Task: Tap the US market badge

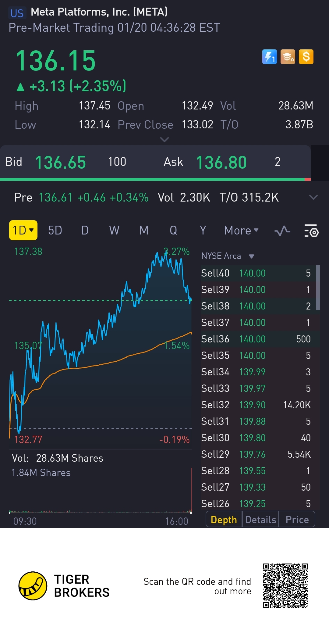Action: (x=17, y=13)
